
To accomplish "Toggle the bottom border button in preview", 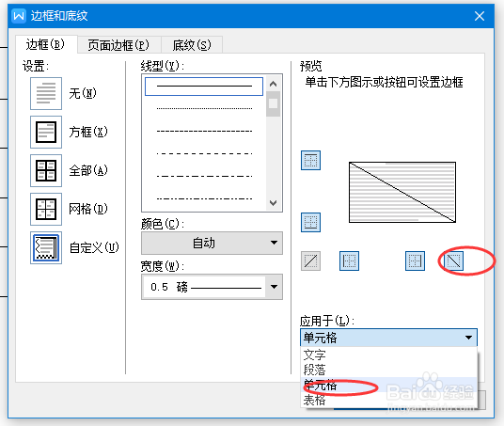I will coord(310,222).
